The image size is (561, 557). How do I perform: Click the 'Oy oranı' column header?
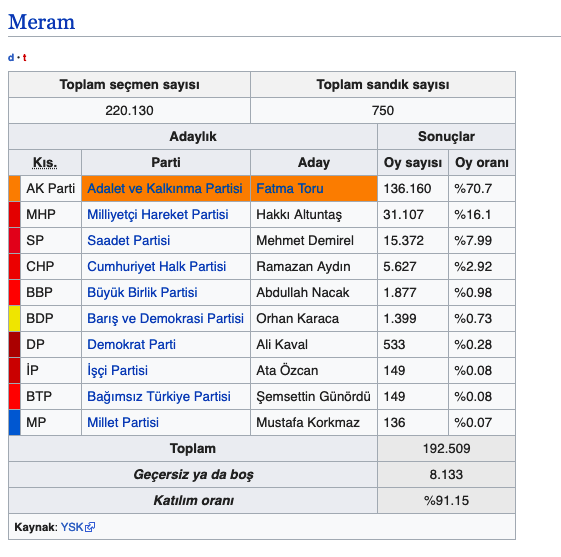482,162
